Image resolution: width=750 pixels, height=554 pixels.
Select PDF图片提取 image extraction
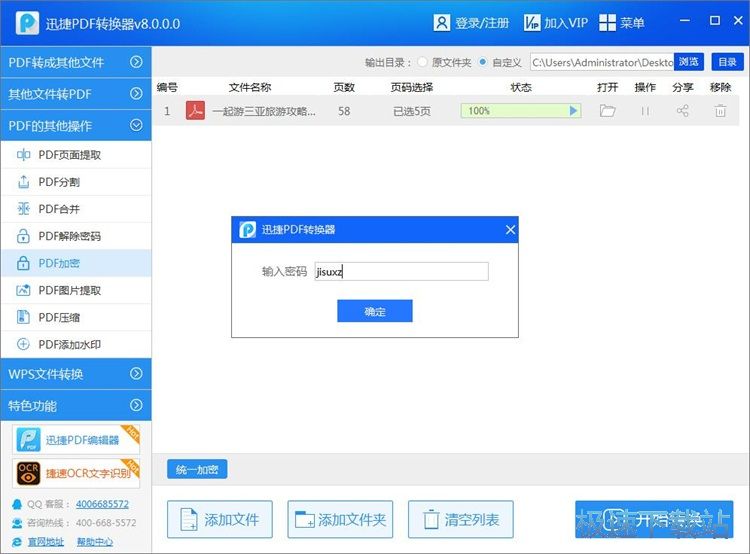point(76,290)
